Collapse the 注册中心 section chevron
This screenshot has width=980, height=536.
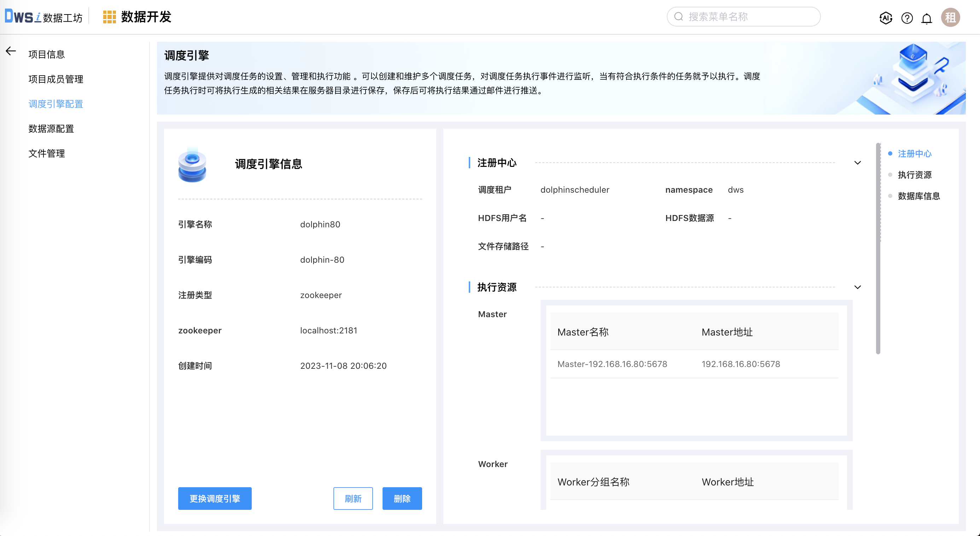tap(858, 163)
